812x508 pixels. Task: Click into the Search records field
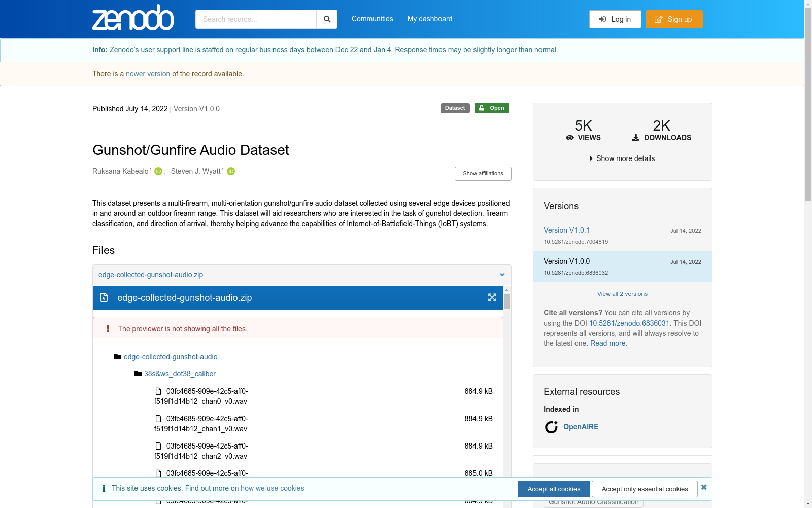[256, 19]
